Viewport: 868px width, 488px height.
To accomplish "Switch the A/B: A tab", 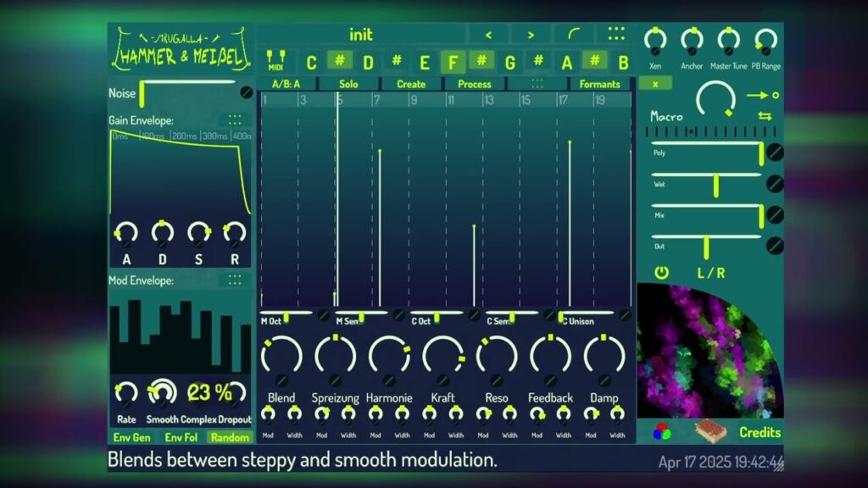I will point(287,84).
